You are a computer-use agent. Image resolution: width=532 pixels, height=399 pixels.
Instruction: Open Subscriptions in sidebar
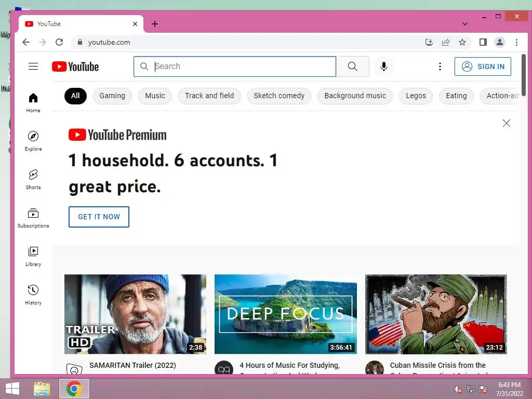click(x=33, y=218)
